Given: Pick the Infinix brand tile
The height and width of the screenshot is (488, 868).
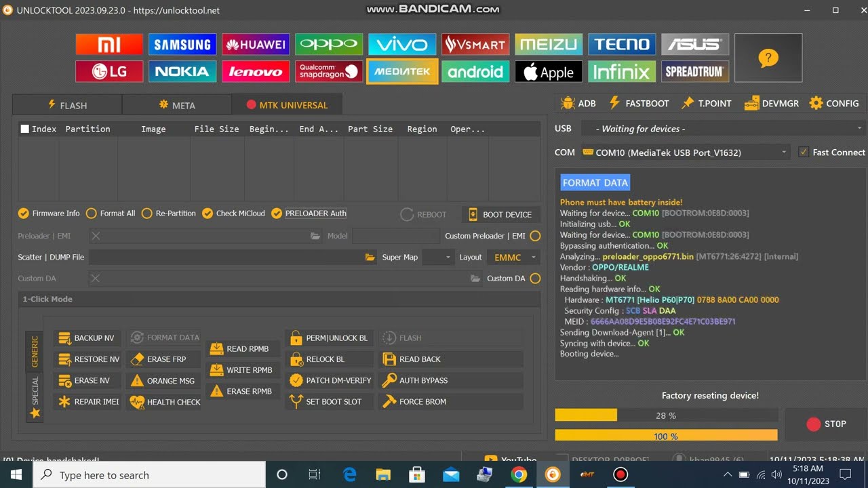Looking at the screenshot, I should 622,71.
